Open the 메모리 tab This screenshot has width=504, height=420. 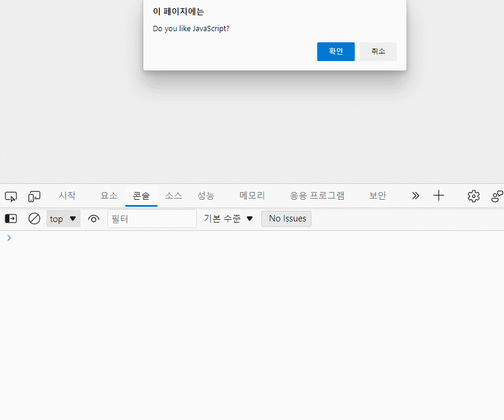[252, 196]
